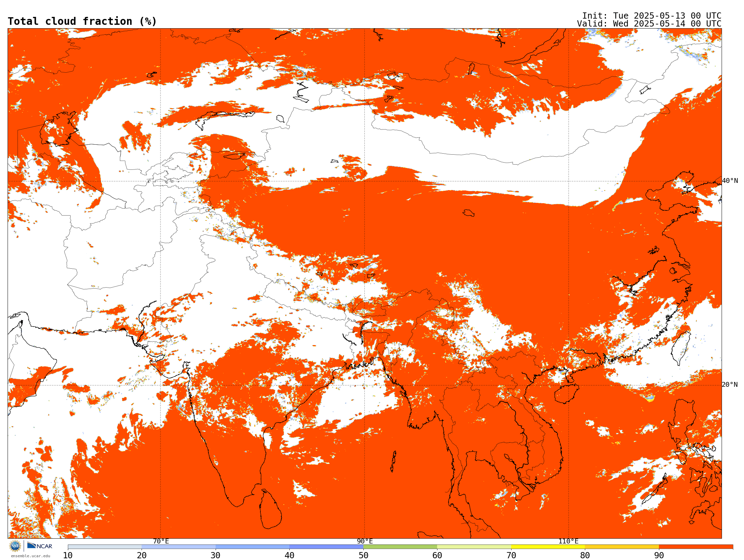Image resolution: width=744 pixels, height=560 pixels.
Task: Click the colorbar tick label 30
Action: [x=216, y=556]
